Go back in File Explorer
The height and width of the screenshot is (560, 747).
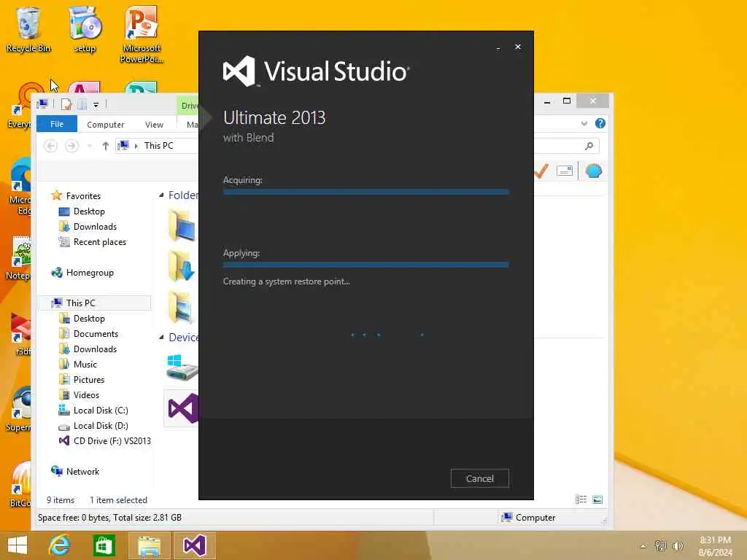pos(50,146)
